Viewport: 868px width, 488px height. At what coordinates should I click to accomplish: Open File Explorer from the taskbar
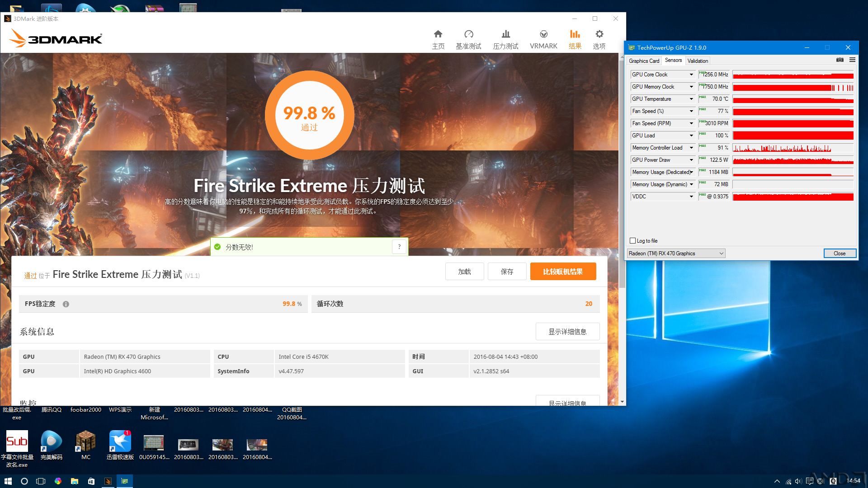point(75,481)
